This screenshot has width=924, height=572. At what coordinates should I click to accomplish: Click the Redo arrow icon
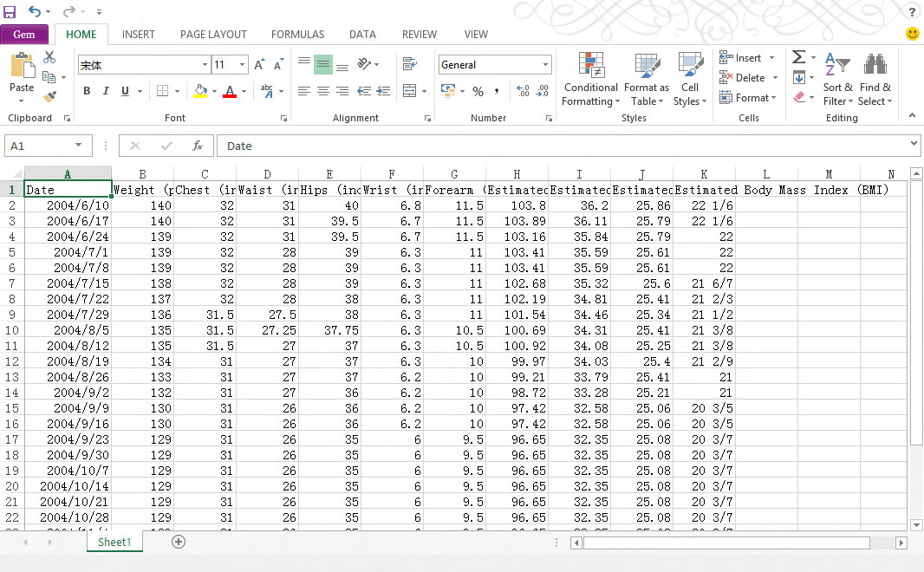coord(69,11)
